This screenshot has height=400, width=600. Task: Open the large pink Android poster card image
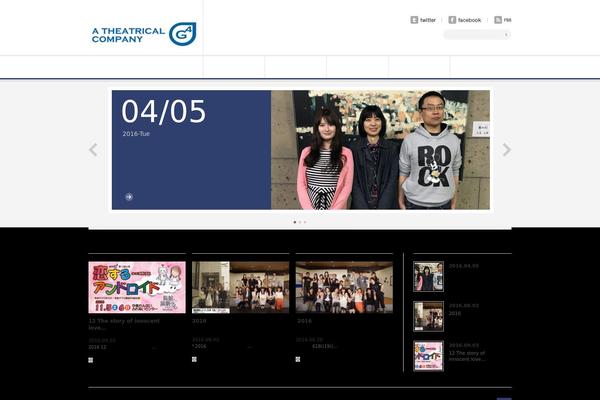(137, 287)
